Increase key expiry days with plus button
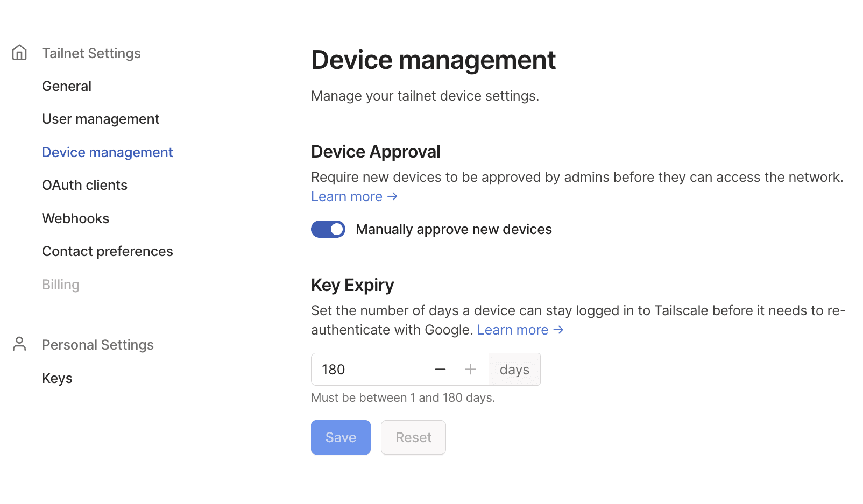863x504 pixels. (x=470, y=370)
